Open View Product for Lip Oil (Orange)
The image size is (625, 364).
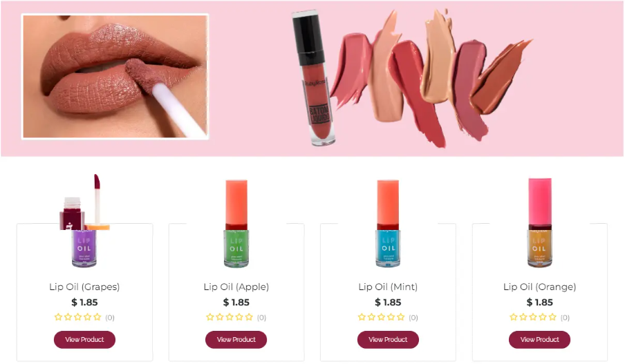539,340
